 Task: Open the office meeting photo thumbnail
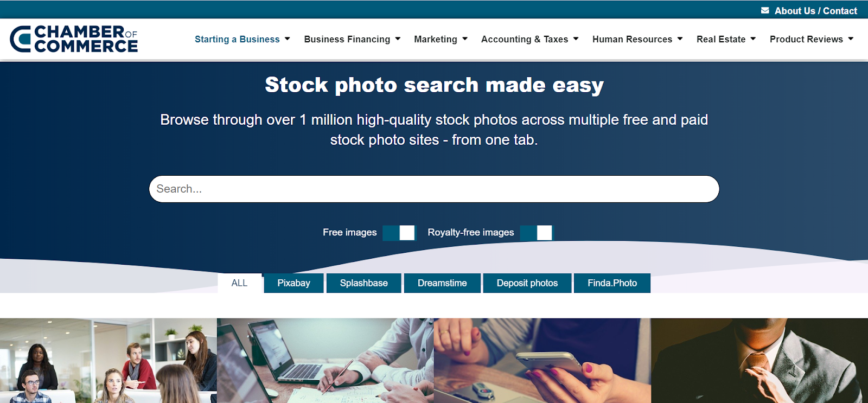pos(108,361)
